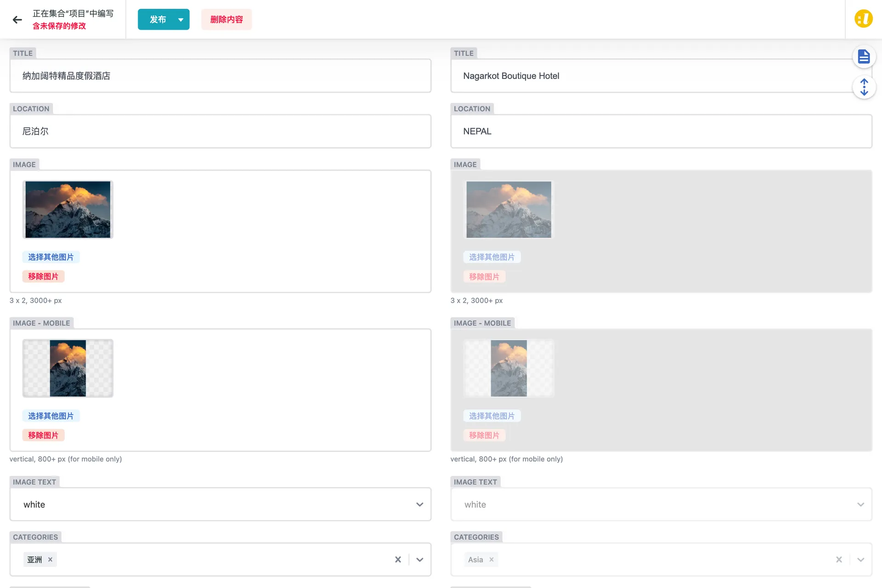
Task: Open publish options dropdown arrow
Action: 181,20
